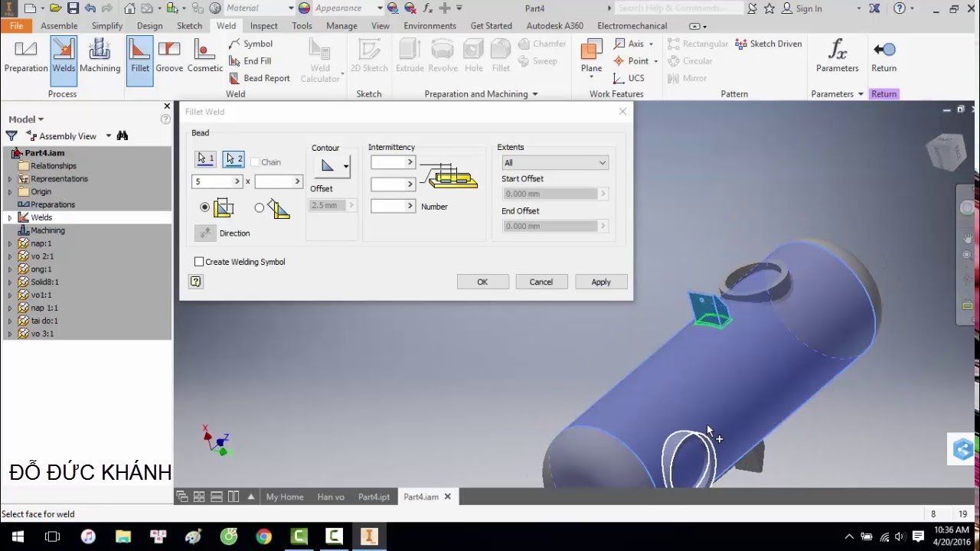This screenshot has height=551, width=980.
Task: Click the bead size field showing 5
Action: point(211,181)
